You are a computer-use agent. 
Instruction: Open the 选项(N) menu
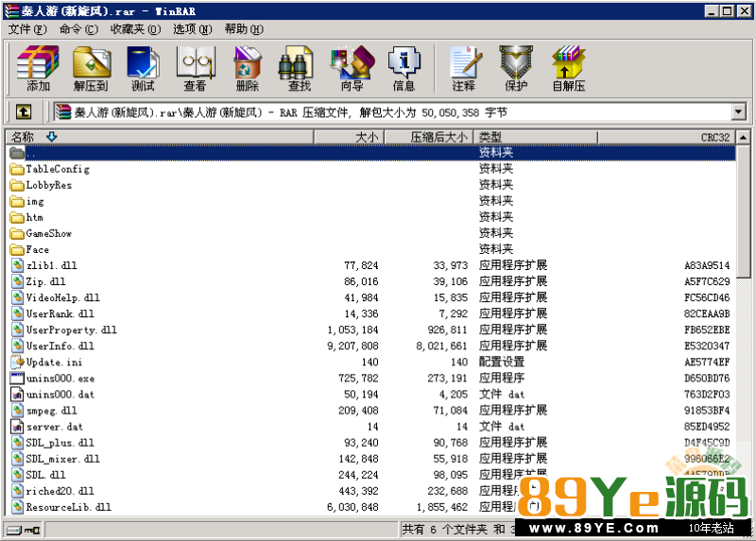(x=193, y=29)
